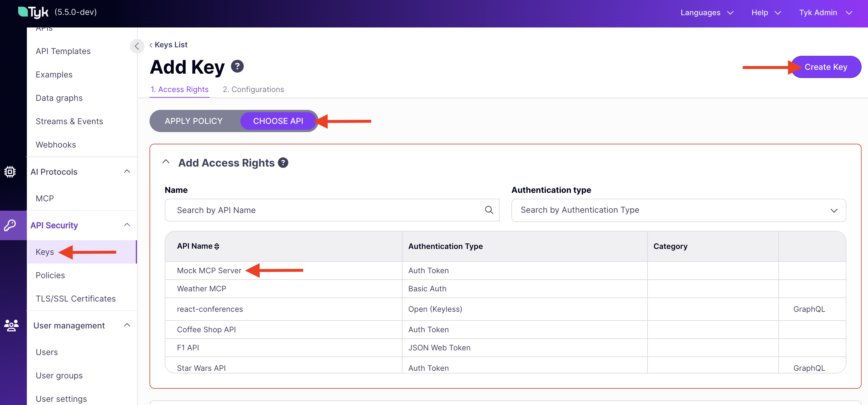This screenshot has width=868, height=405.
Task: Open the Languages dropdown
Action: pyautogui.click(x=707, y=13)
